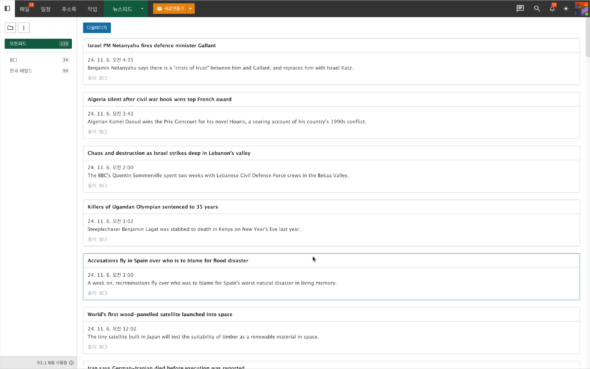Viewport: 590px width, 369px height.
Task: Click the storage usage info icon
Action: point(71,363)
